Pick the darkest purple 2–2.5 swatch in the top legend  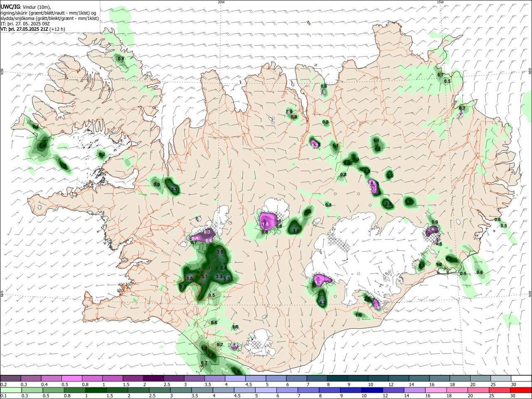pyautogui.click(x=154, y=379)
